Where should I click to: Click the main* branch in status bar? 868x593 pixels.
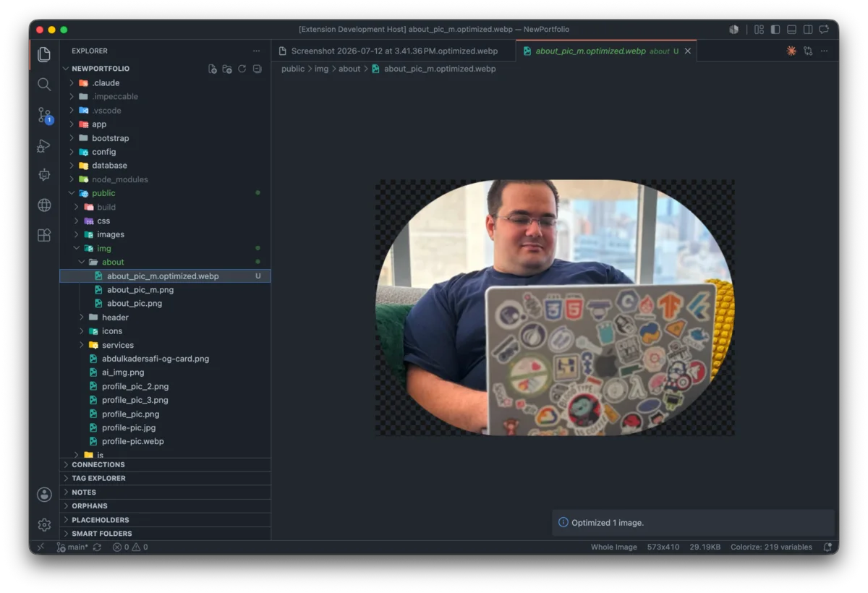coord(72,547)
